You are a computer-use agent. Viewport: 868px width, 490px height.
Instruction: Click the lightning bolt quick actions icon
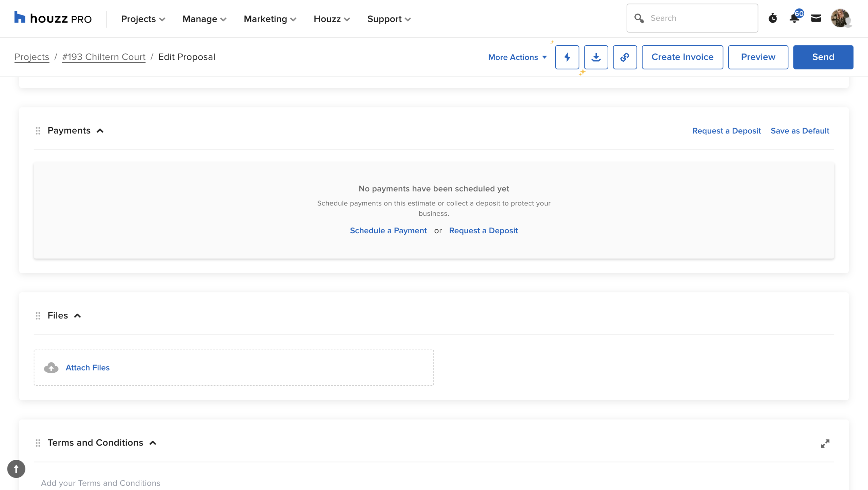click(567, 57)
